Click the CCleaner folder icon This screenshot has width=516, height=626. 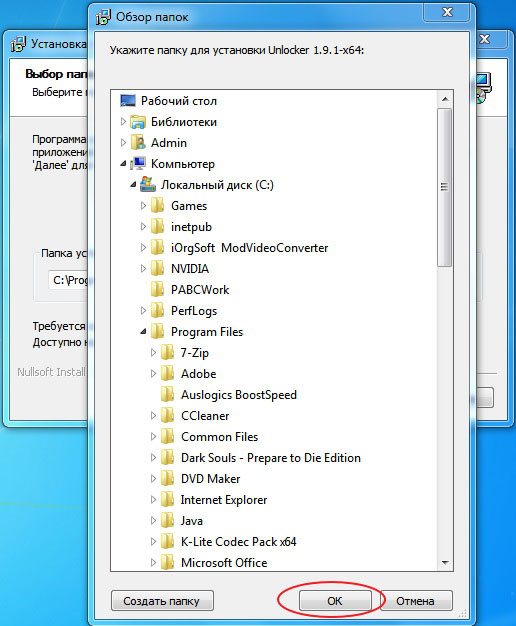(x=167, y=416)
